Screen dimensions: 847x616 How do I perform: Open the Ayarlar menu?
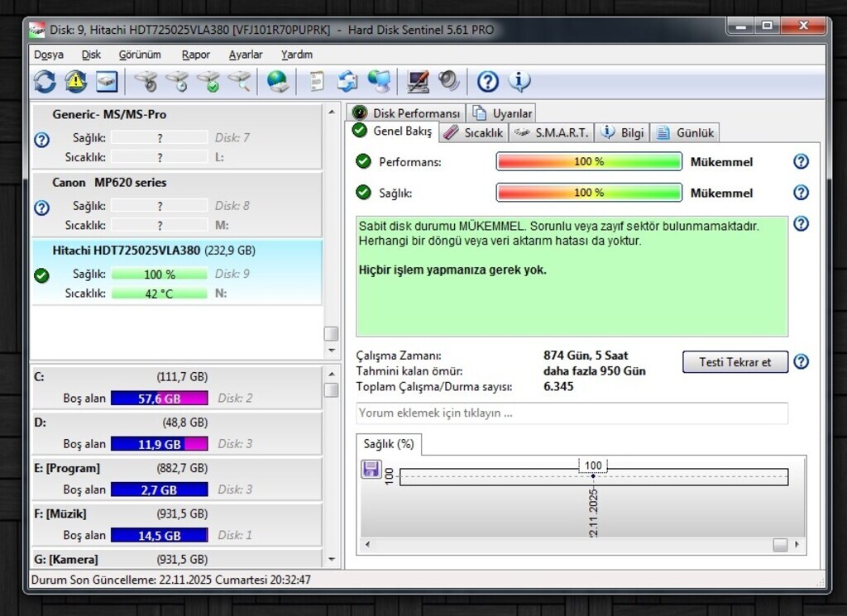pos(245,55)
